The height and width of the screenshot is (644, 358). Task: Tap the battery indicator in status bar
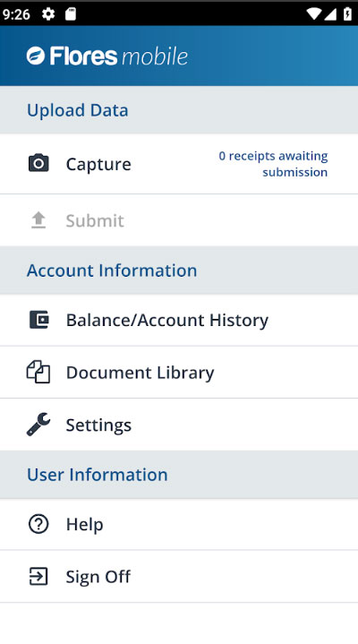pyautogui.click(x=347, y=14)
